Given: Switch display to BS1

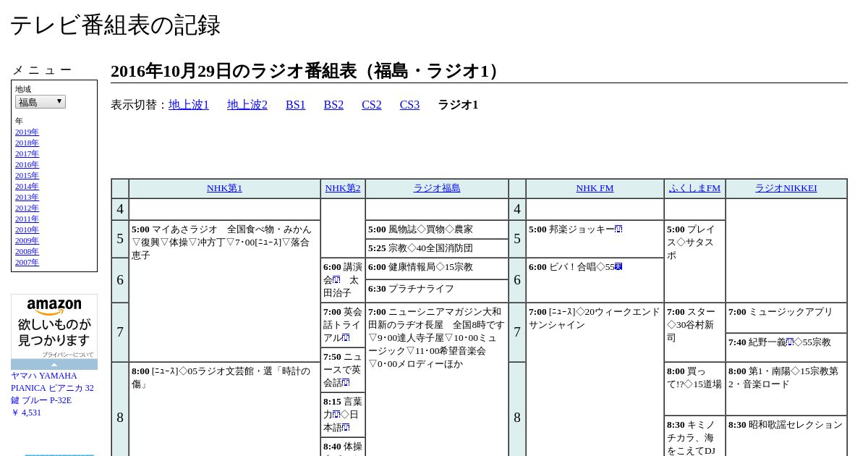Looking at the screenshot, I should coord(296,105).
